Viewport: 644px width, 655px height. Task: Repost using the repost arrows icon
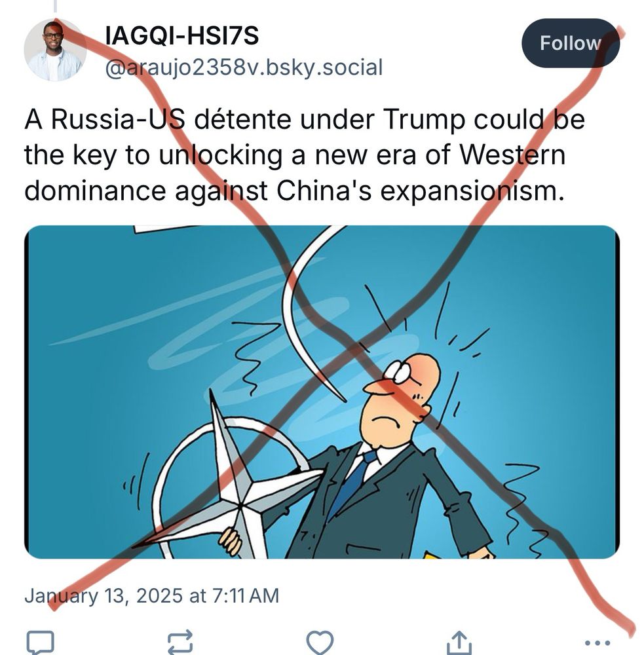click(x=180, y=642)
